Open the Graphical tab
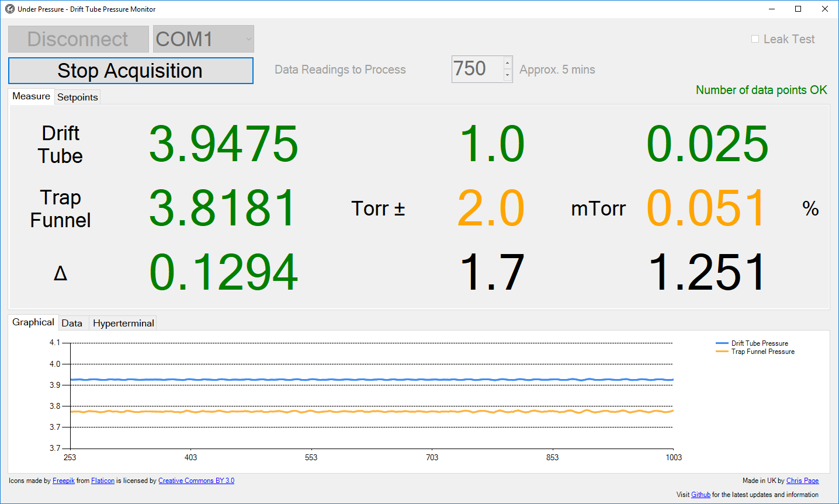This screenshot has width=839, height=504. point(33,322)
